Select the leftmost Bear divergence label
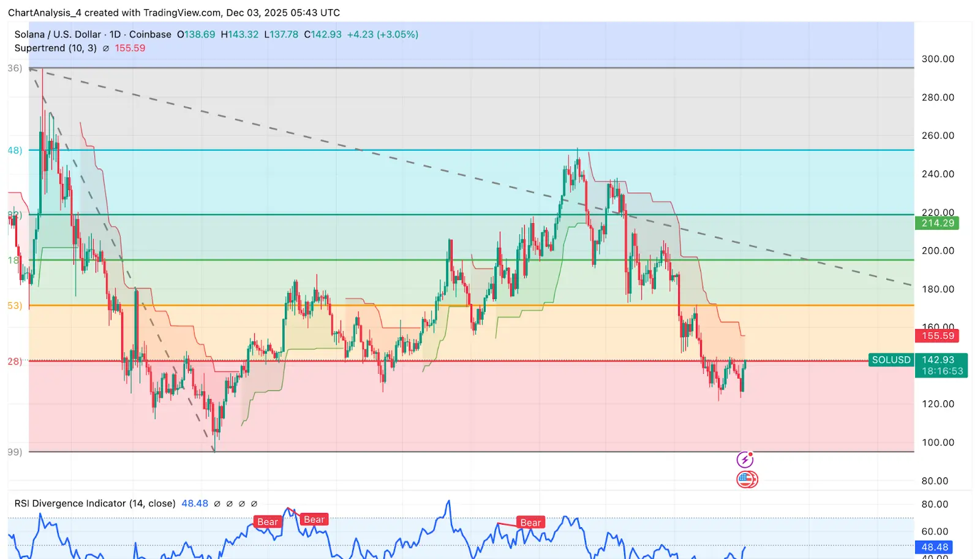 (268, 522)
